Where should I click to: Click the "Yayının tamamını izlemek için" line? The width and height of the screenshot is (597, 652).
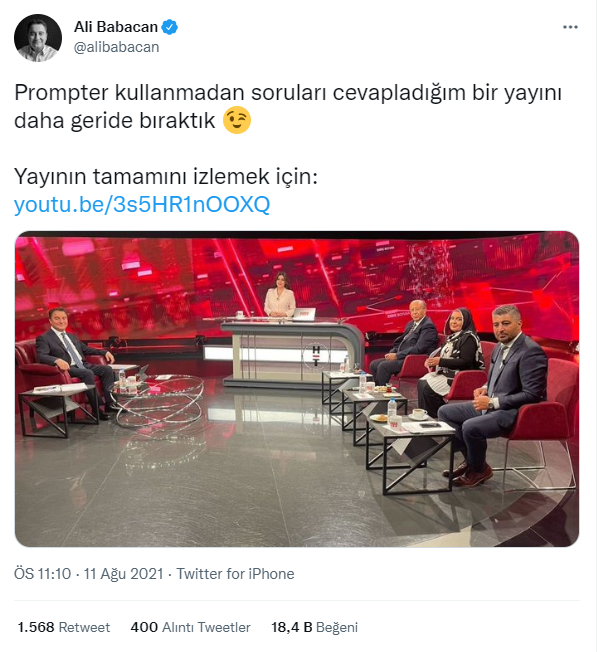pyautogui.click(x=166, y=176)
